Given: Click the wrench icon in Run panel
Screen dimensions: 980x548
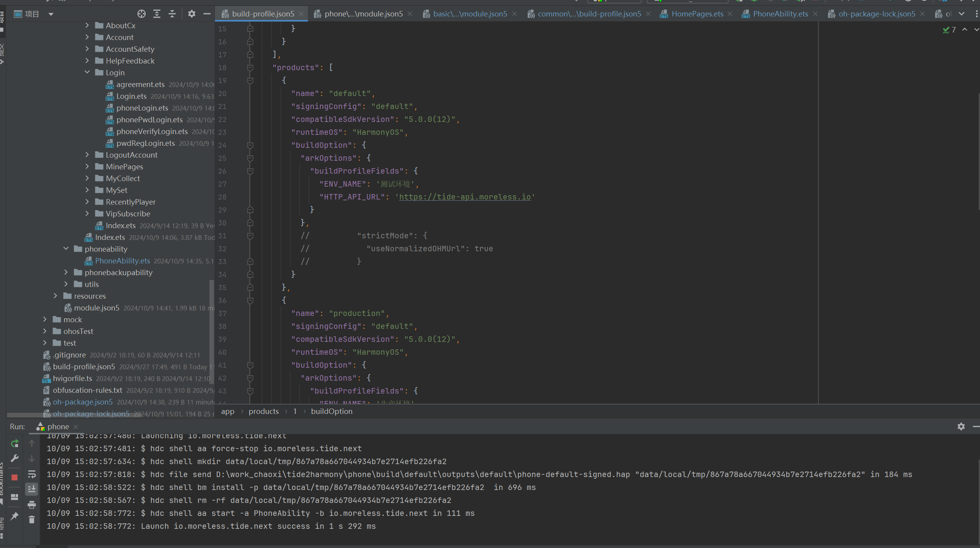Looking at the screenshot, I should tap(15, 458).
